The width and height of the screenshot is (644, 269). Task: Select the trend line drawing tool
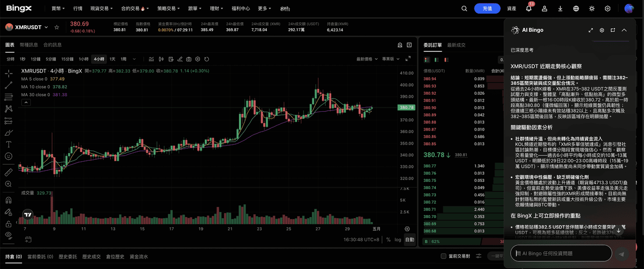(x=9, y=85)
